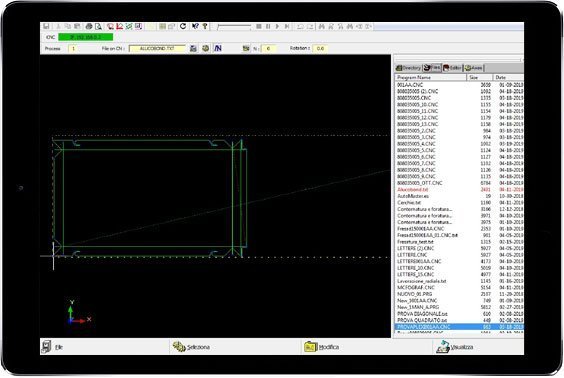Switch to the Directory tab
This screenshot has width=564, height=378.
tap(408, 68)
